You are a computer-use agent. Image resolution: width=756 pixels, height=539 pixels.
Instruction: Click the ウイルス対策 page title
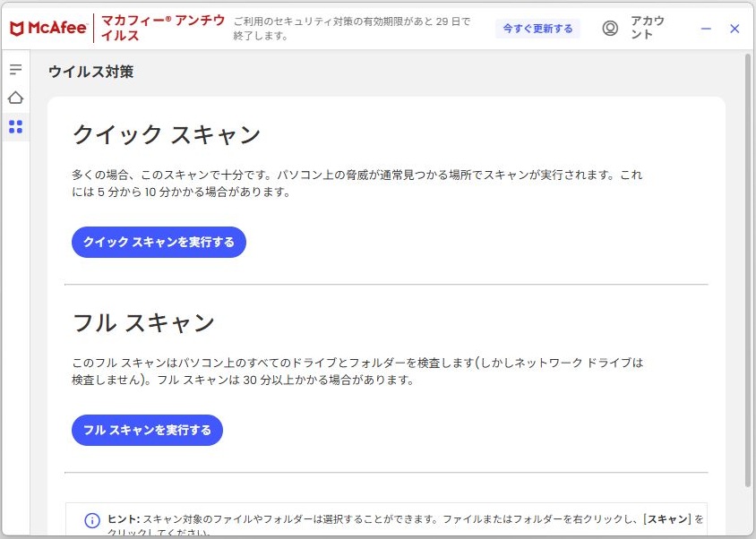coord(90,72)
